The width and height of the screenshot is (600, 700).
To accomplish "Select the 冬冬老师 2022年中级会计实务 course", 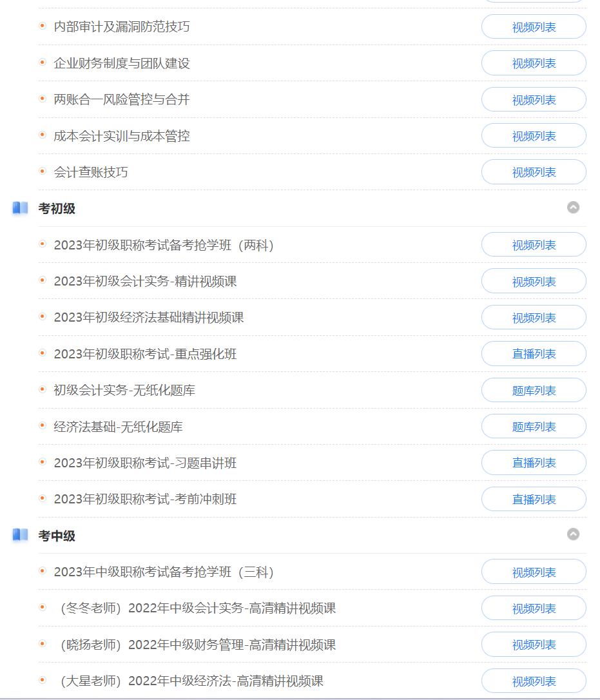I will click(198, 608).
